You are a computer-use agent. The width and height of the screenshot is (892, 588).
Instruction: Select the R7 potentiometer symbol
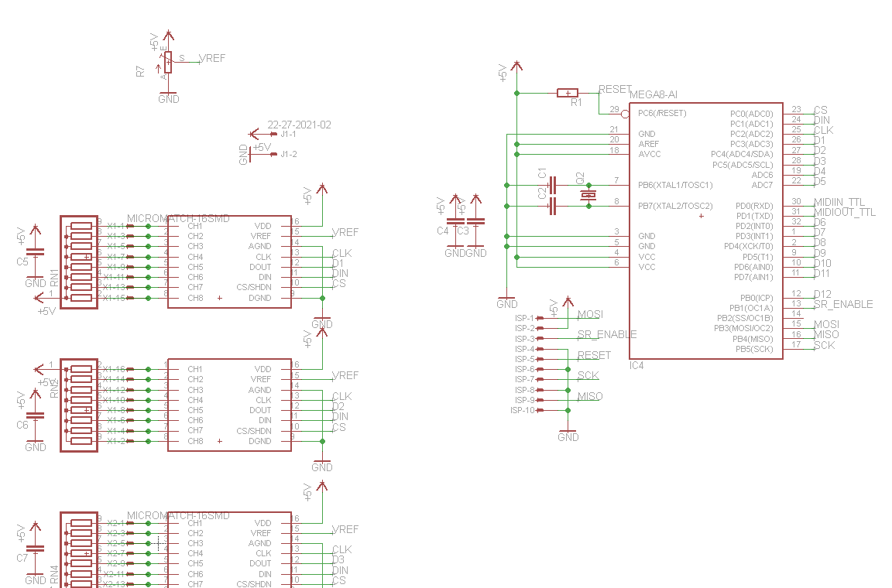168,62
